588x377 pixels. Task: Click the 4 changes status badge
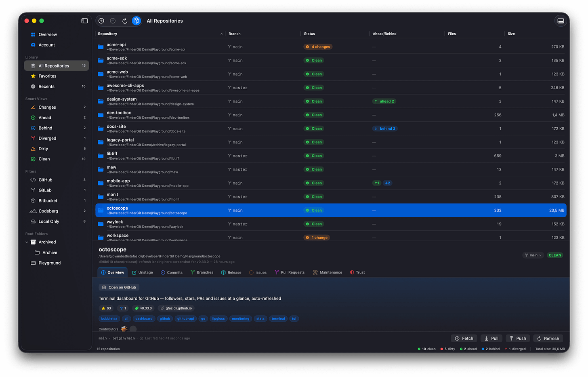318,47
